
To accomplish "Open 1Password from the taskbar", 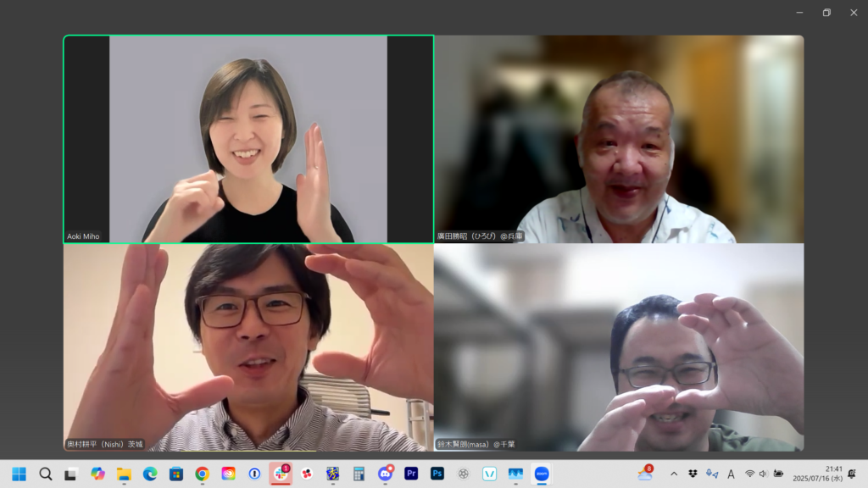I will tap(254, 474).
